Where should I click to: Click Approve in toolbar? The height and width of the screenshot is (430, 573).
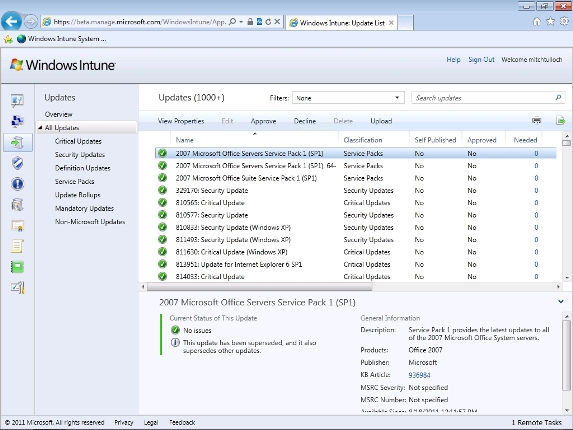click(x=263, y=121)
